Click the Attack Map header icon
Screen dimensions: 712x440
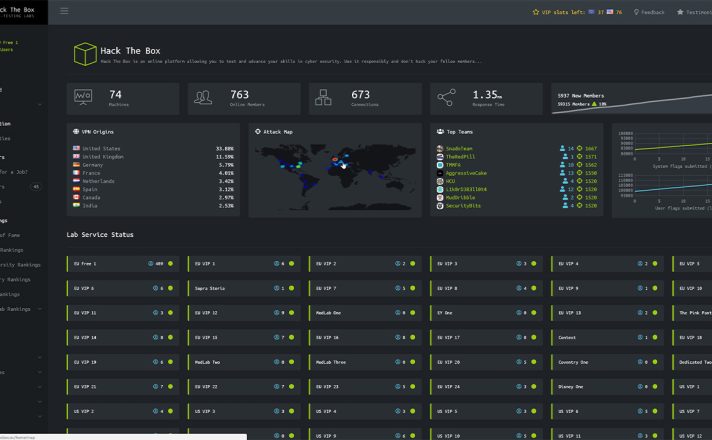tap(258, 132)
